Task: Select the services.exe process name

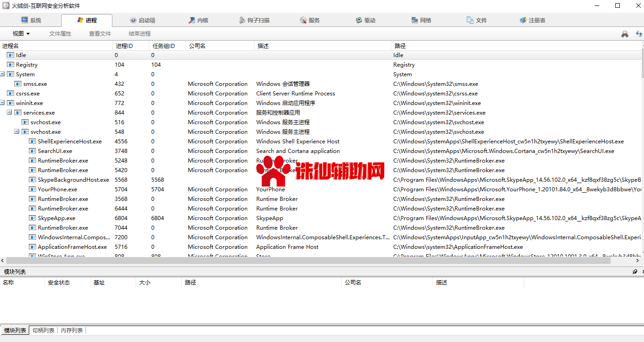Action: point(39,113)
